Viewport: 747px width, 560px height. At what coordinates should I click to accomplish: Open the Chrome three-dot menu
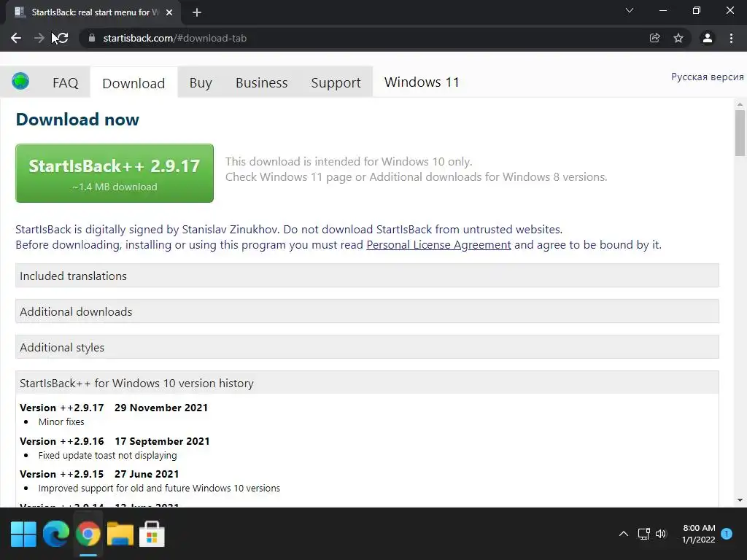pos(731,38)
